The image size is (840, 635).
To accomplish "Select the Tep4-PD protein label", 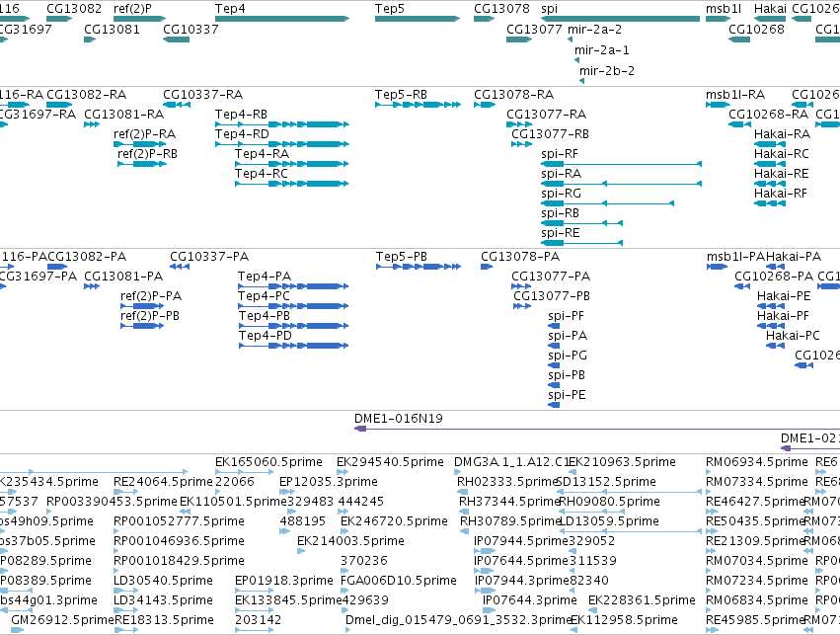I will [x=266, y=336].
